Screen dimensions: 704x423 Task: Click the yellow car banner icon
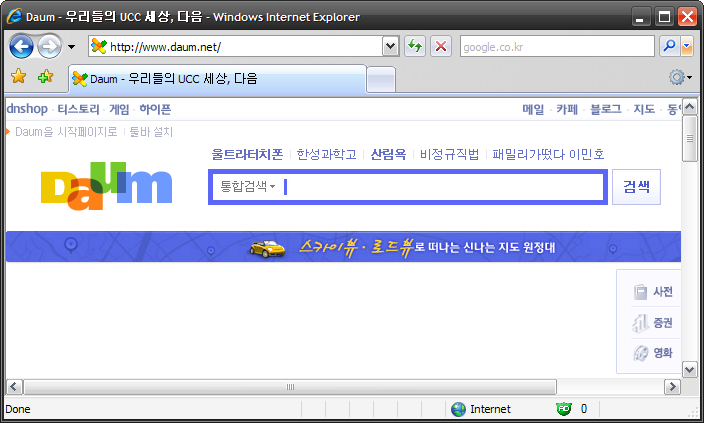267,248
